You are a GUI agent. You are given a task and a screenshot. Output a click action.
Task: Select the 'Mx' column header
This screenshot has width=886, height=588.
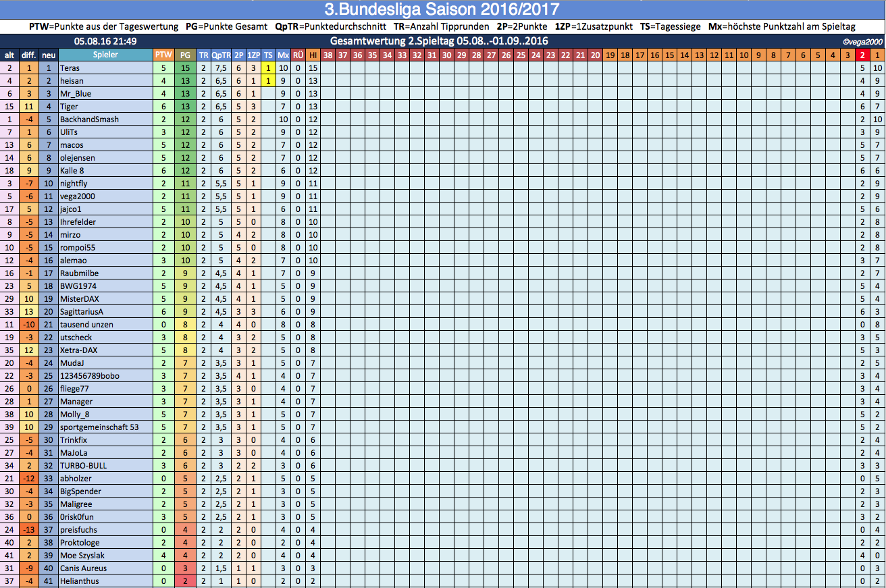click(x=284, y=55)
